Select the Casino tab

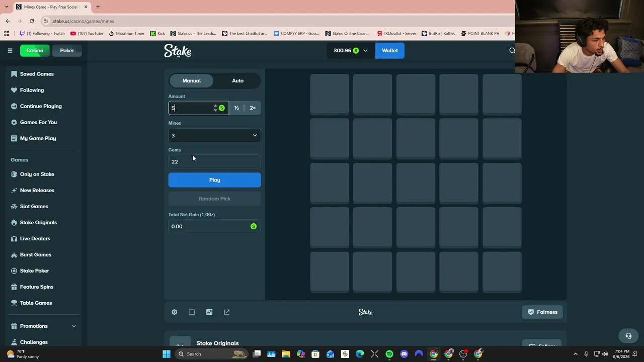pyautogui.click(x=35, y=50)
